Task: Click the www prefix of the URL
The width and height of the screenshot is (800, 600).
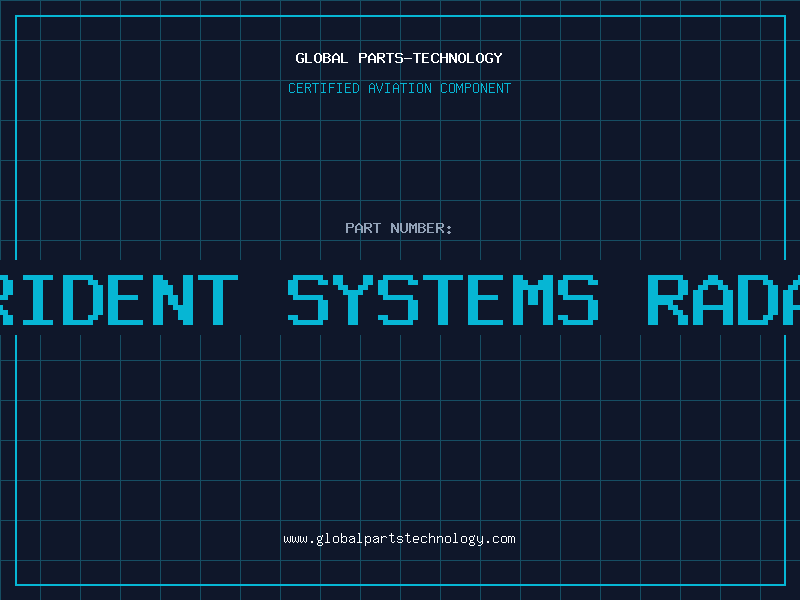Action: click(x=296, y=539)
